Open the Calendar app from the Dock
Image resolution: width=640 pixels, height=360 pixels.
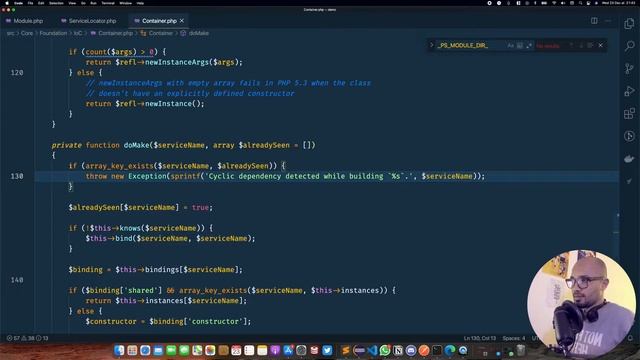[236, 350]
